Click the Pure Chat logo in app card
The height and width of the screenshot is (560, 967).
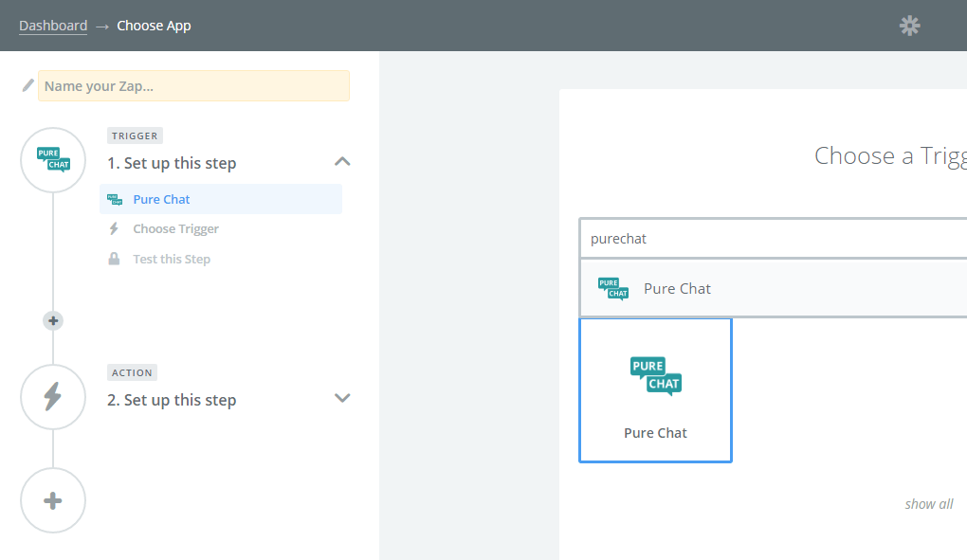click(655, 376)
